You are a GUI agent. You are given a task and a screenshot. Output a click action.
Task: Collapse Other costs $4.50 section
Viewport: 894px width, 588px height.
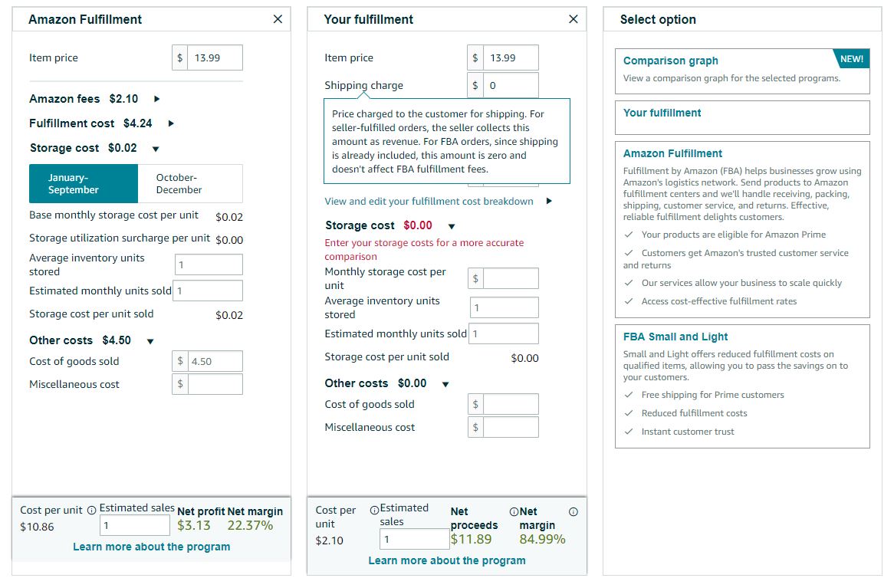click(150, 341)
